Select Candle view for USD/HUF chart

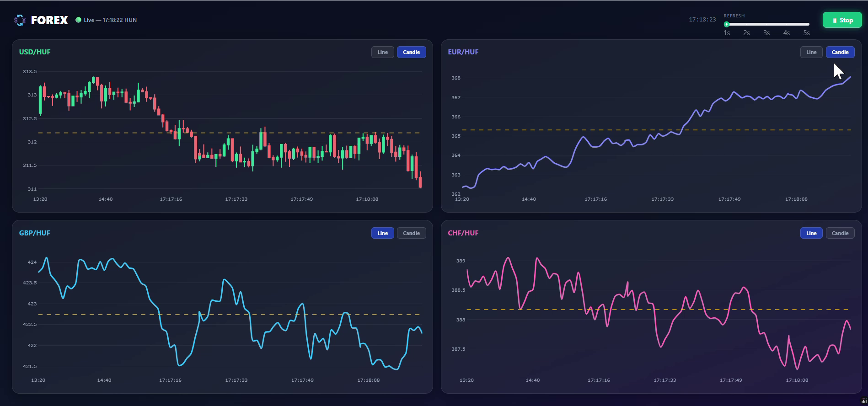pos(411,52)
